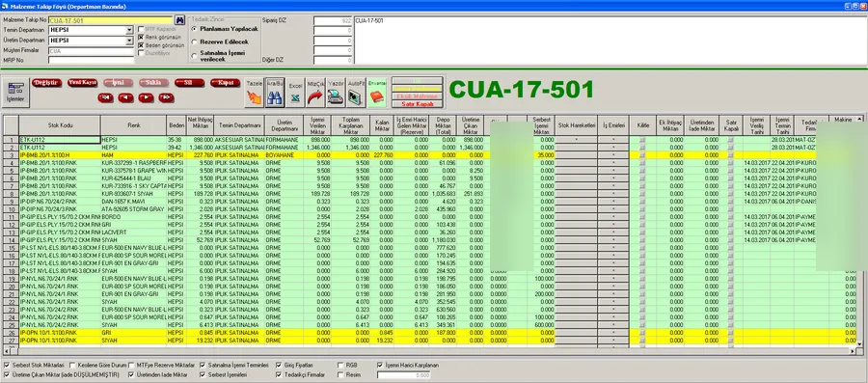Toggle Satınalma İşemri Terminleri checkbox
This screenshot has height=383, width=868.
tap(203, 366)
